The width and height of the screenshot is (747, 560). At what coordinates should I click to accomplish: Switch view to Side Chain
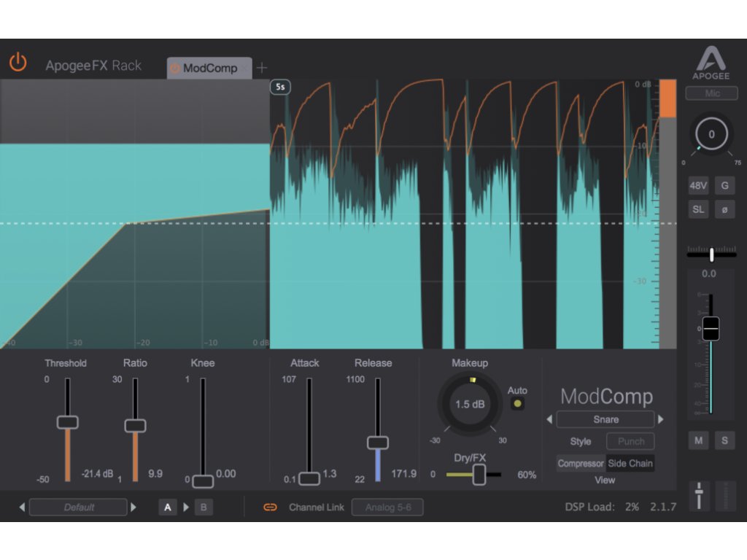(x=630, y=463)
